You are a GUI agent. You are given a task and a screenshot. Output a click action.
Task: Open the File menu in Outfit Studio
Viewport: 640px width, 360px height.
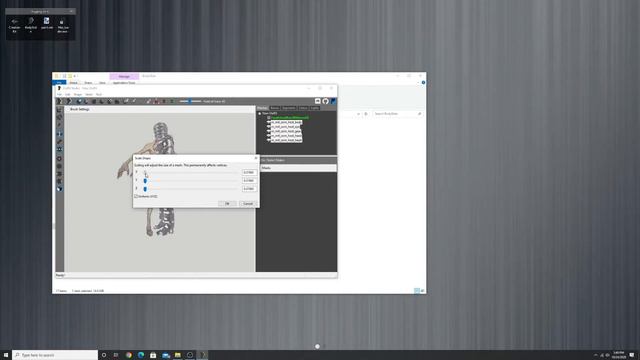tap(59, 94)
